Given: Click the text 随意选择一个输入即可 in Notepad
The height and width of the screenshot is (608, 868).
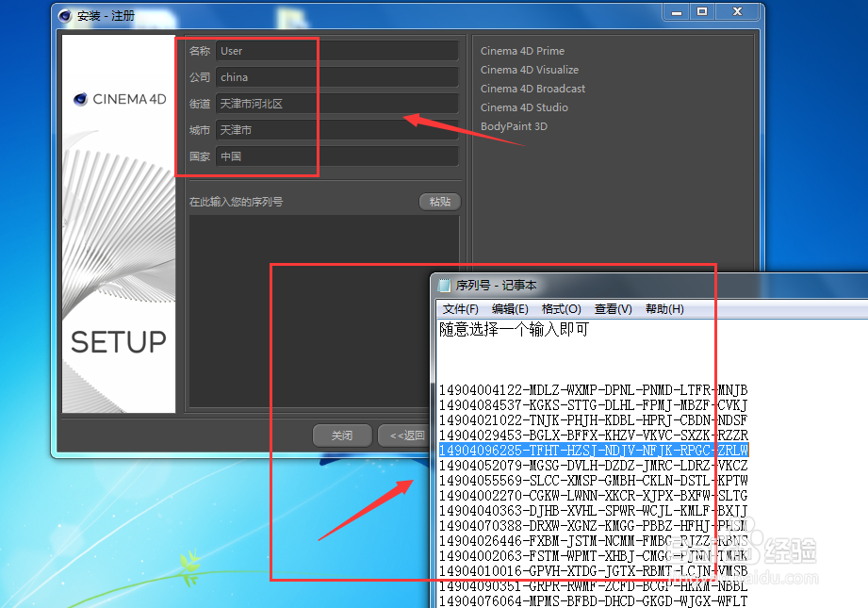Looking at the screenshot, I should point(514,330).
